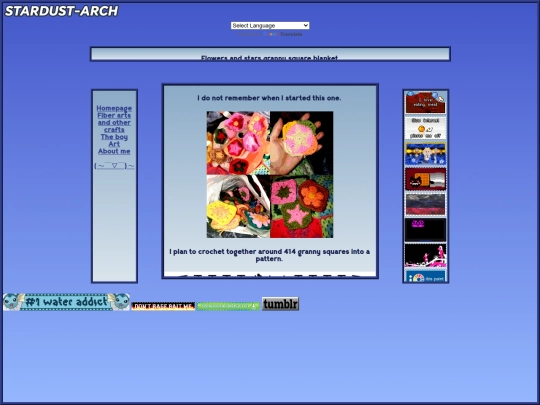Click the "Flowers and stars granny square blanket" heading
The height and width of the screenshot is (405, 540).
tap(270, 58)
